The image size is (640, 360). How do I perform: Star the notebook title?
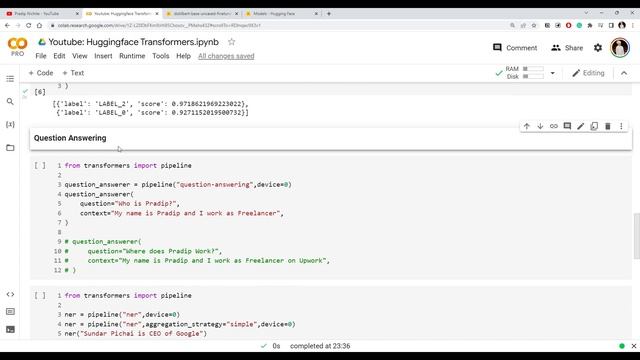tap(231, 42)
